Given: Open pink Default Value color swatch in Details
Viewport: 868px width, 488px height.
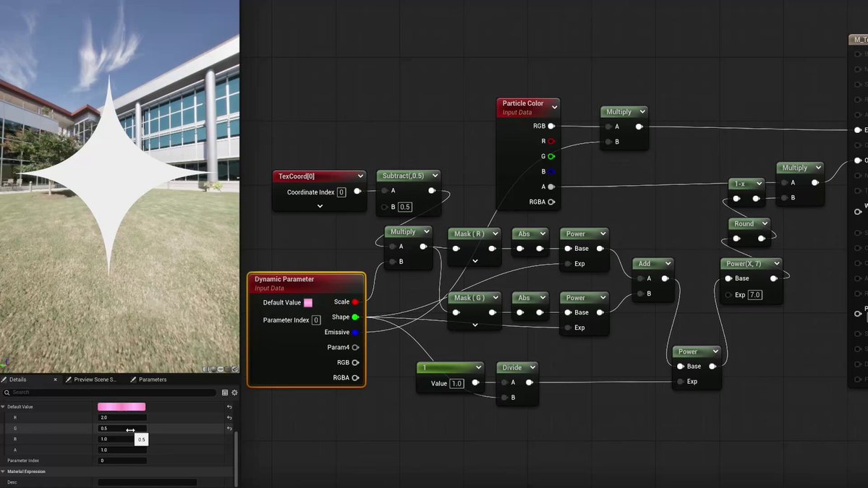Looking at the screenshot, I should pyautogui.click(x=122, y=407).
